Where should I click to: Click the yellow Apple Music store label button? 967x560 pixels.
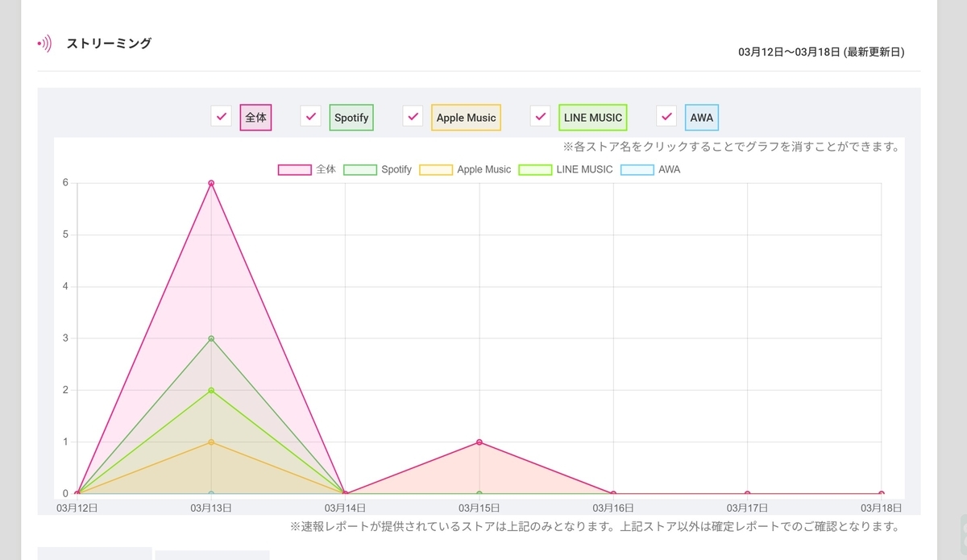coord(467,118)
